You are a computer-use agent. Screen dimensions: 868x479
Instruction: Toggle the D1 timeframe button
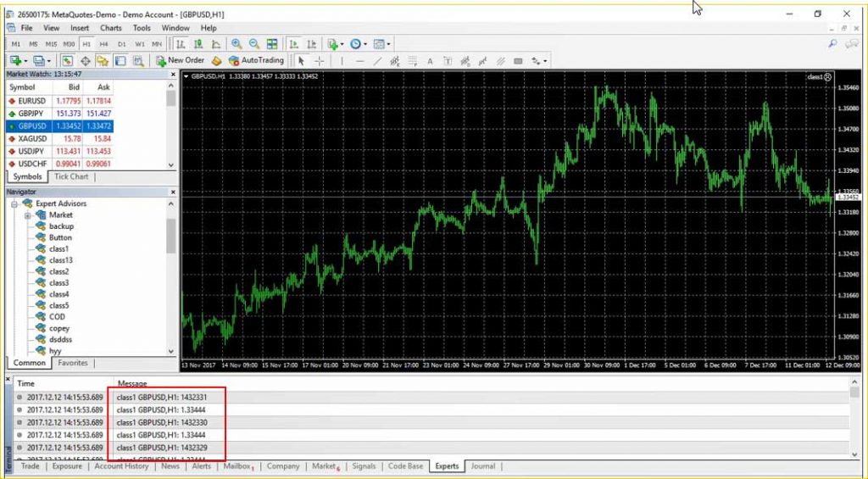(122, 44)
